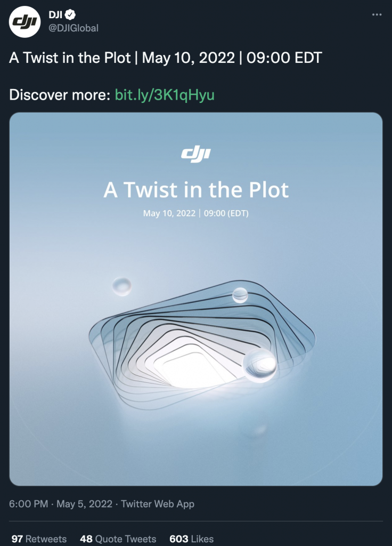Click the glowing white center of the layered shape
This screenshot has height=546, width=392.
click(192, 370)
